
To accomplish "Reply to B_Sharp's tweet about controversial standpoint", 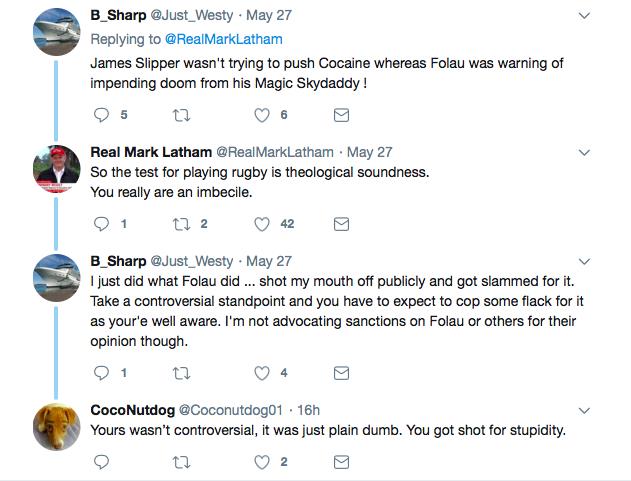I will coord(99,373).
